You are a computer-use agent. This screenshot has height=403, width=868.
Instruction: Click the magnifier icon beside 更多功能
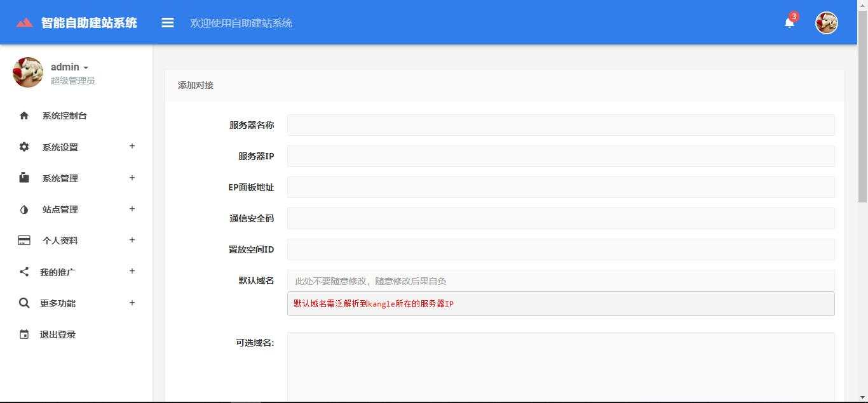coord(24,303)
